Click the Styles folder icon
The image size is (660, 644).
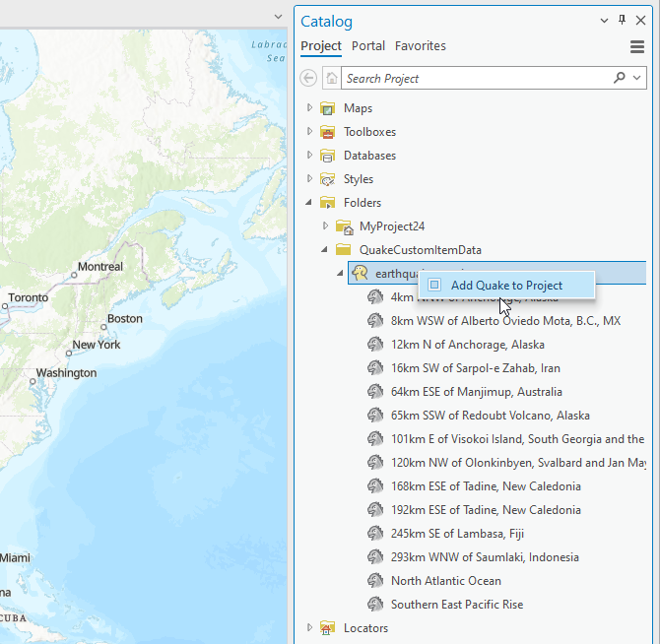coord(327,179)
